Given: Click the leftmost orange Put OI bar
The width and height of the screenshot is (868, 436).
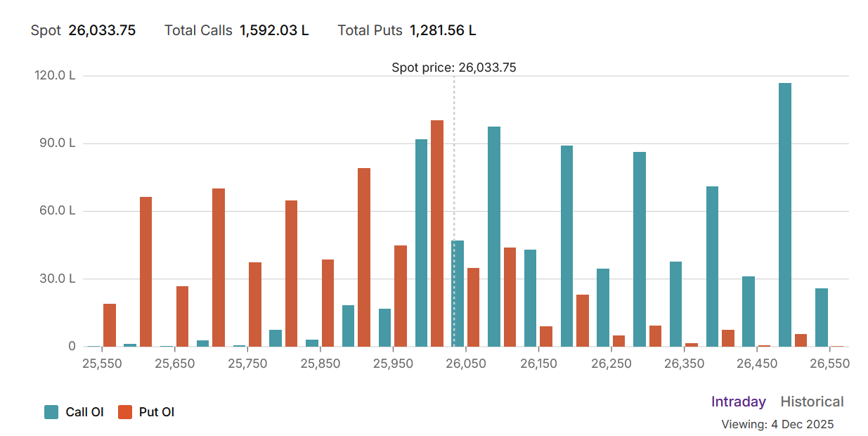Looking at the screenshot, I should pos(110,325).
